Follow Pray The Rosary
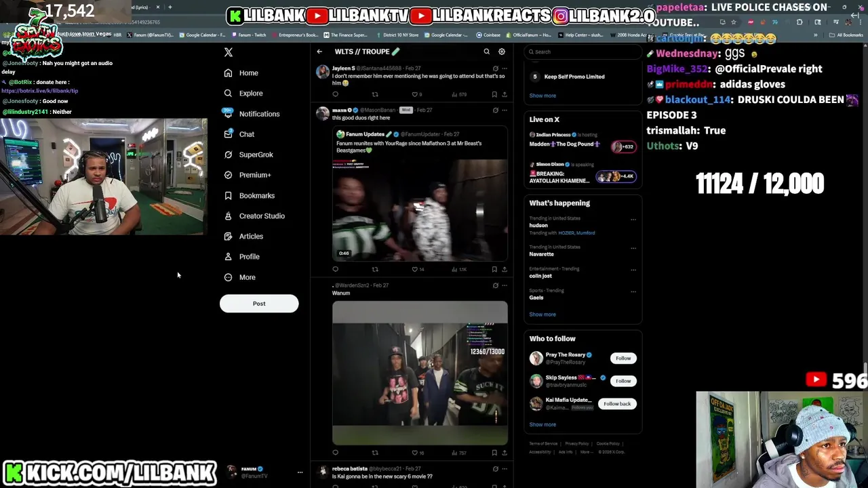868x488 pixels. point(623,358)
